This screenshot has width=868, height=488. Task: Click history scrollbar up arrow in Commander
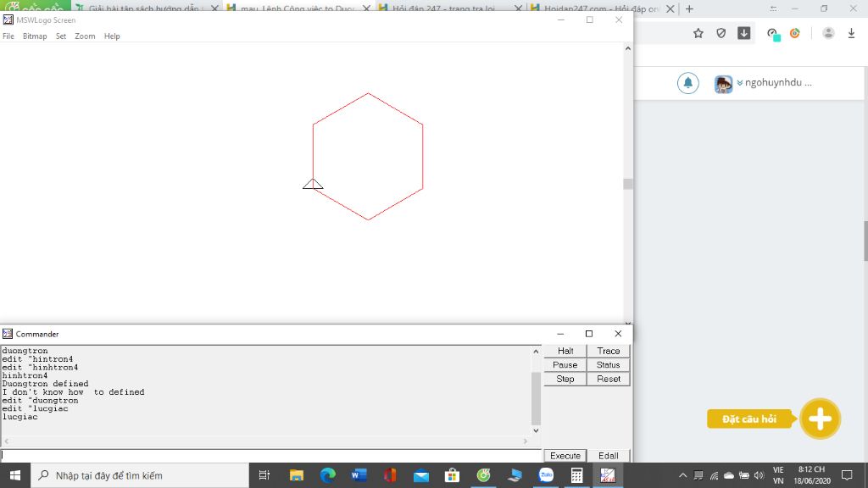click(536, 352)
